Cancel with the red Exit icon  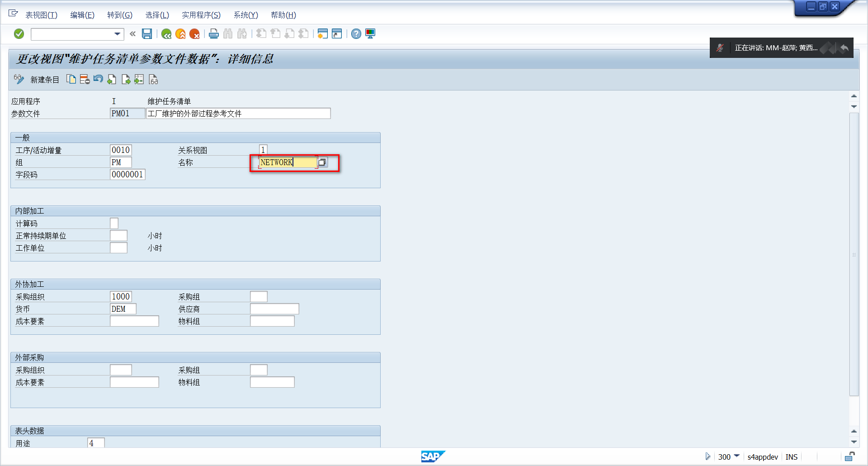[x=194, y=33]
